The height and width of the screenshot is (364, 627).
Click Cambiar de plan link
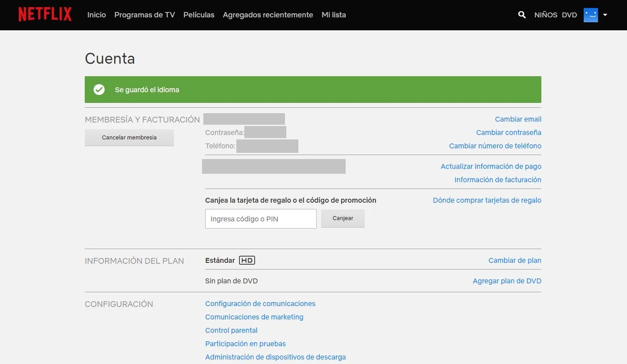tap(515, 260)
